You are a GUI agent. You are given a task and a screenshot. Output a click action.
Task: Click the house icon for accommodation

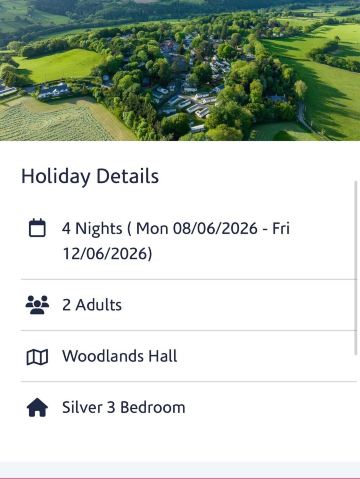(37, 407)
